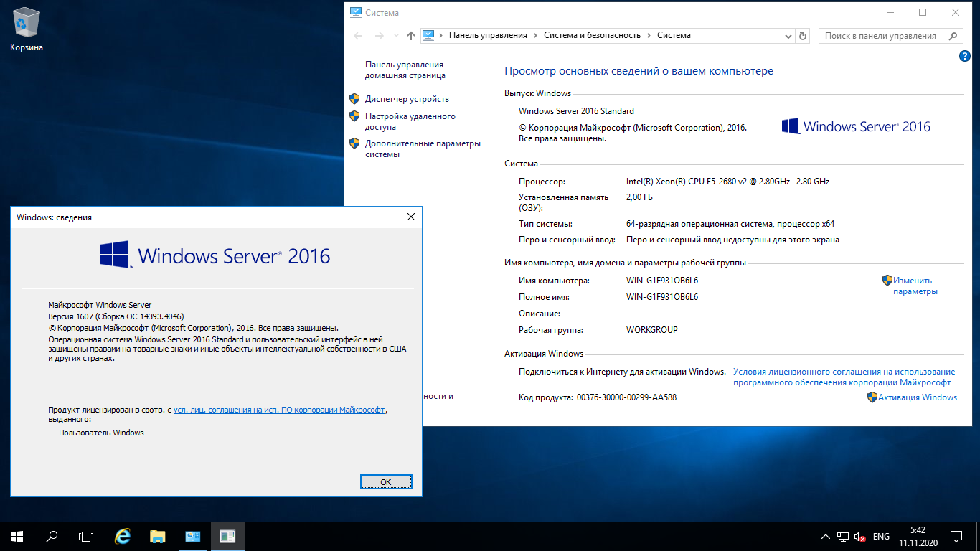Click shield icon next to Дополнительные параметры системы
This screenshot has height=551, width=980.
[354, 143]
